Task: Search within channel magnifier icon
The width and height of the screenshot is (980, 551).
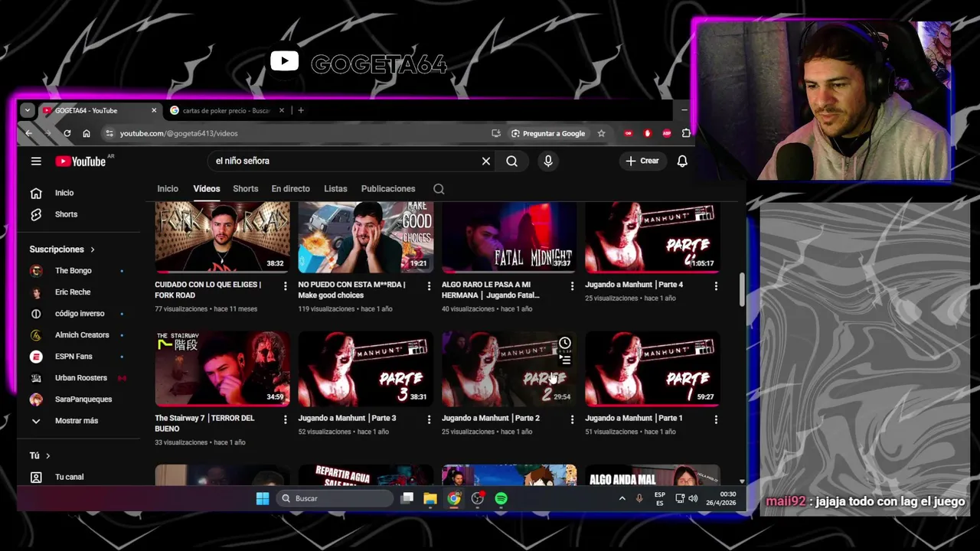Action: (x=439, y=189)
